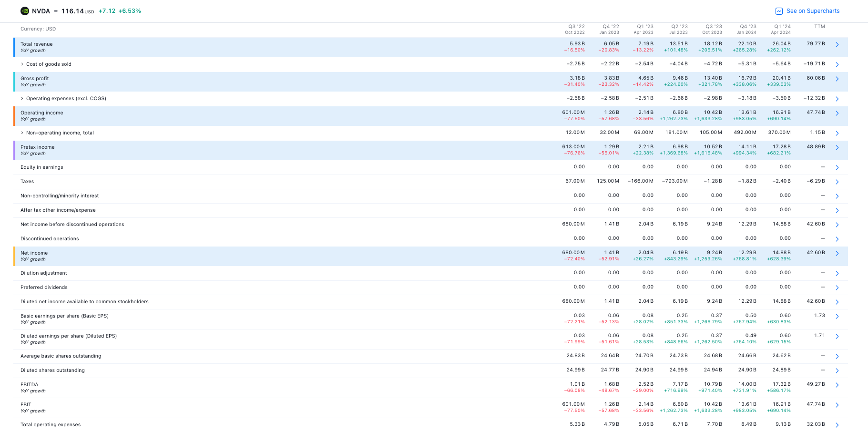868x432 pixels.
Task: Click the +6.53% price change value
Action: coord(130,11)
